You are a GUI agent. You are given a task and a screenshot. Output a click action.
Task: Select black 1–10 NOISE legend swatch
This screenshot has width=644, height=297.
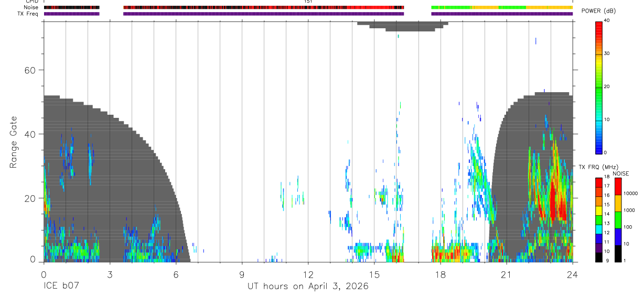tap(618, 254)
